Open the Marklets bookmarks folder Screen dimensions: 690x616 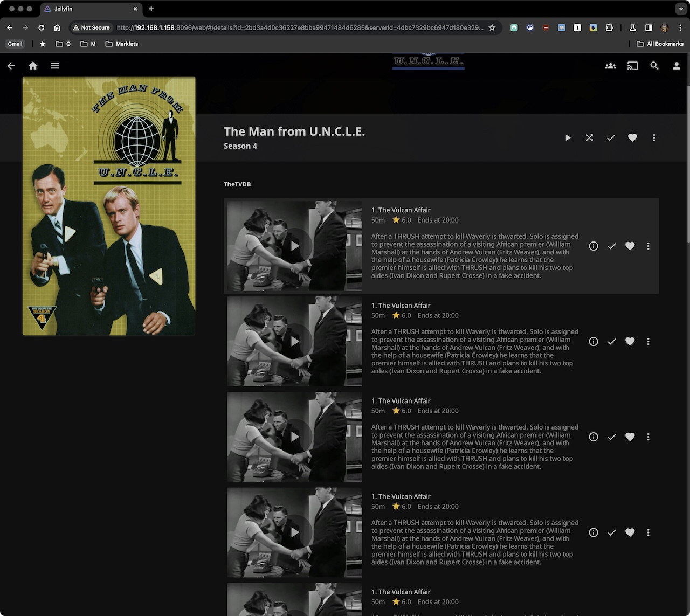[122, 44]
